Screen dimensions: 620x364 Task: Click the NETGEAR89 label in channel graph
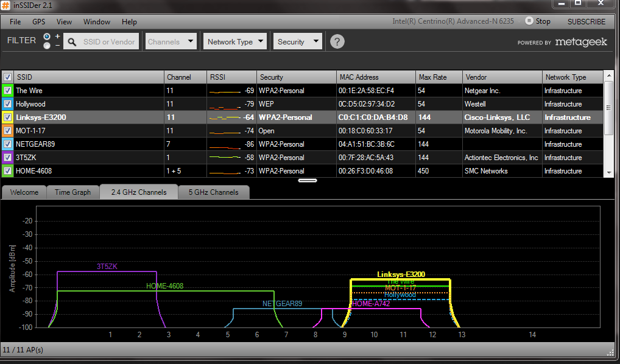pyautogui.click(x=283, y=304)
